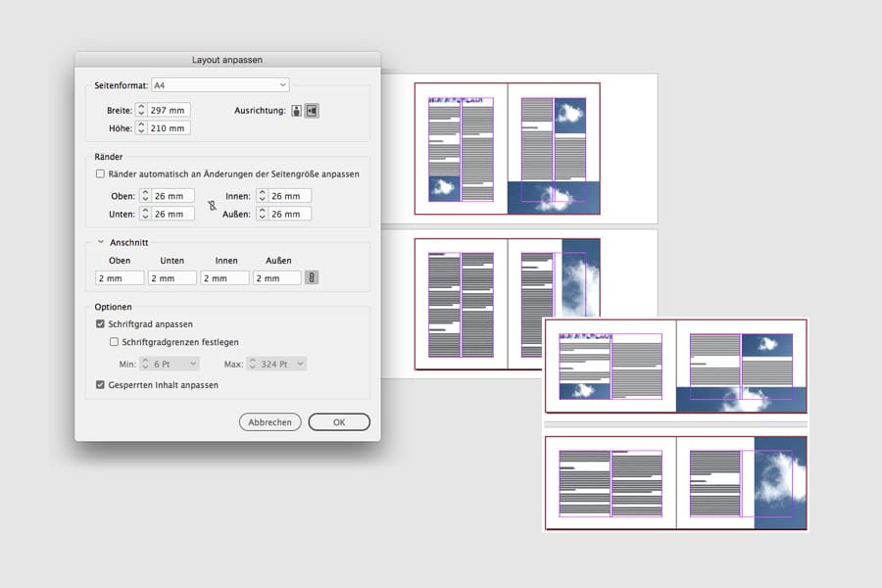Click the Abbrechen button
The width and height of the screenshot is (882, 588).
point(269,422)
